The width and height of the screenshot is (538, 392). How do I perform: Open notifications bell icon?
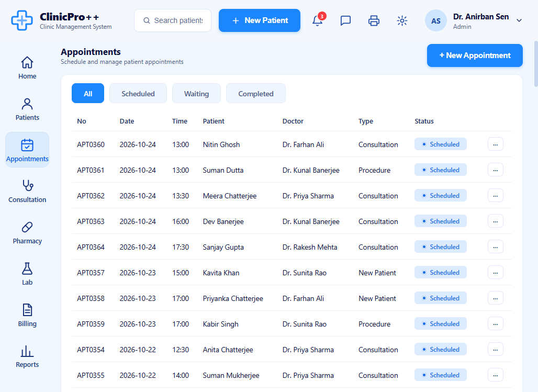317,20
